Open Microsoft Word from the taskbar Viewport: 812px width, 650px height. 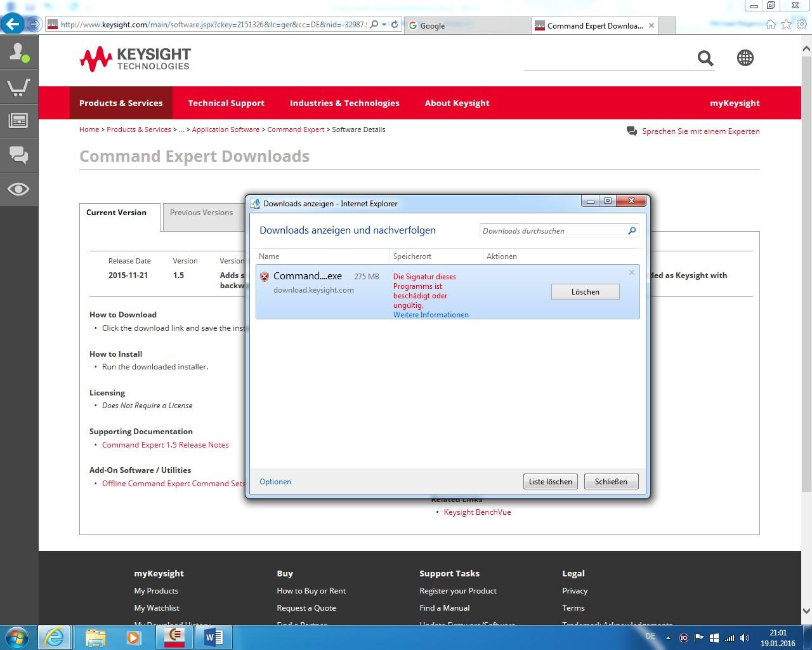[x=214, y=637]
